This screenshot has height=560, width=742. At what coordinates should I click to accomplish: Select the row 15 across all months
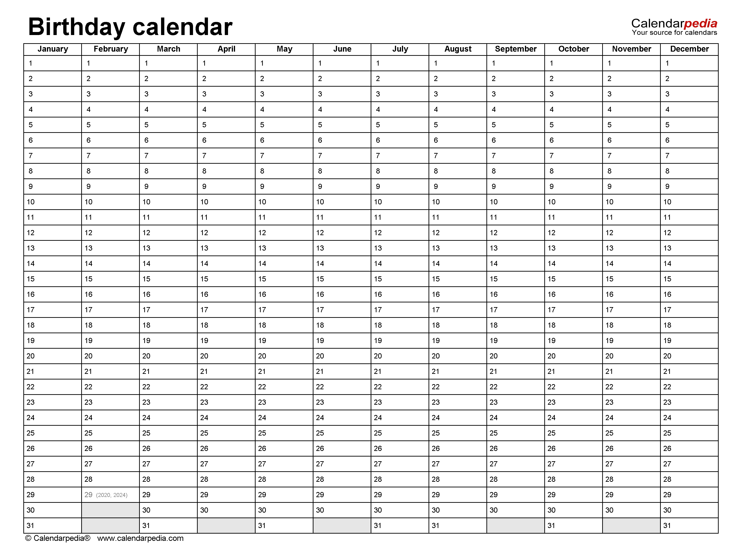coord(372,272)
